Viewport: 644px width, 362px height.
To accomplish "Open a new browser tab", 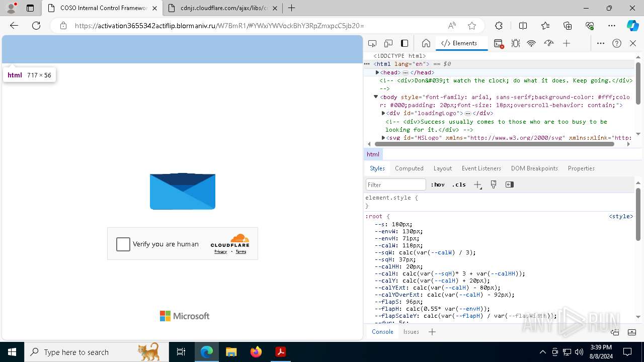I will (x=292, y=8).
